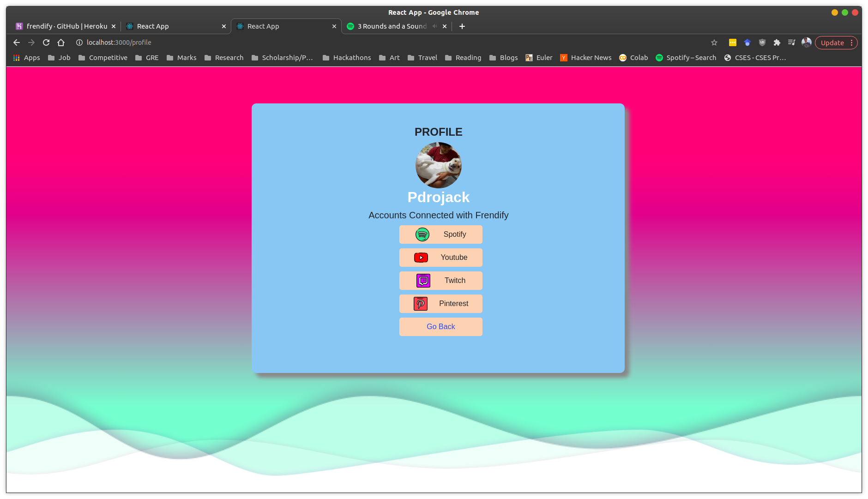
Task: Click the Go Back link
Action: [441, 327]
